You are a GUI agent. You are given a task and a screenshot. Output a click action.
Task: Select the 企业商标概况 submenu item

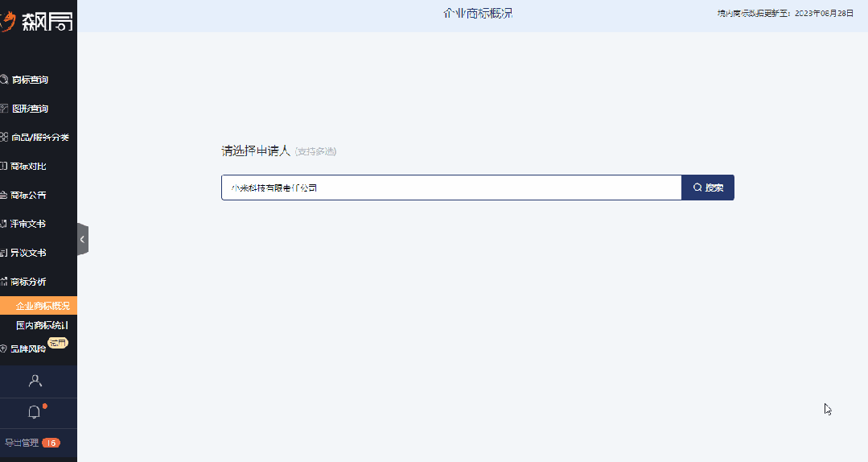pyautogui.click(x=38, y=306)
